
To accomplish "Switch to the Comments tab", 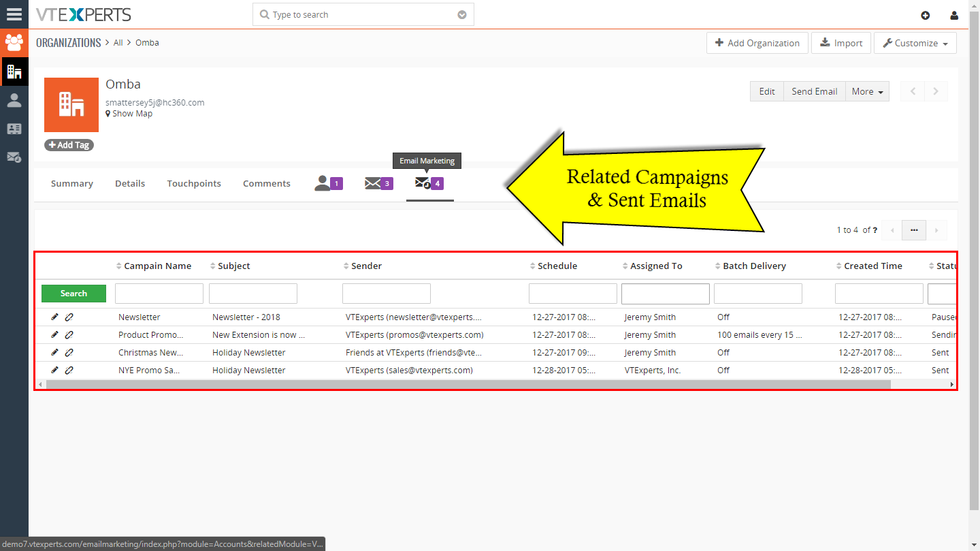I will [267, 183].
